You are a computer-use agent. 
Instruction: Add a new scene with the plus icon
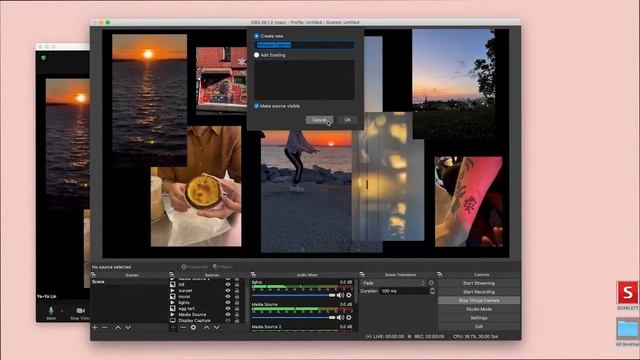pyautogui.click(x=95, y=327)
